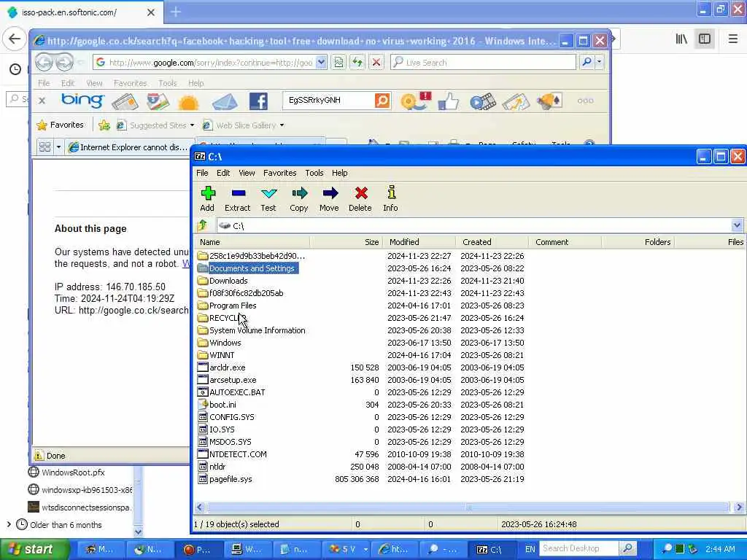Open the Tools menu in 7-Zip
747x560 pixels.
(314, 173)
